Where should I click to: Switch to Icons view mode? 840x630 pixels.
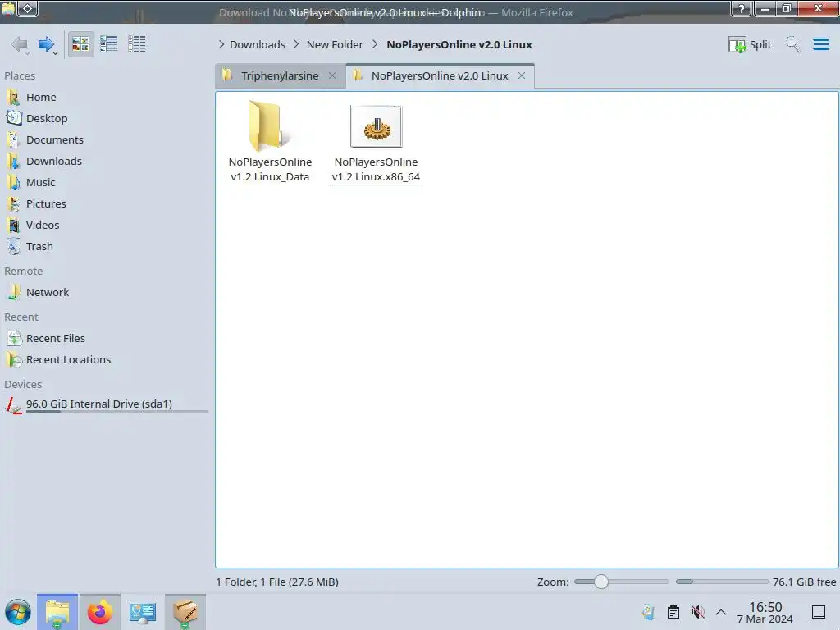click(x=80, y=44)
